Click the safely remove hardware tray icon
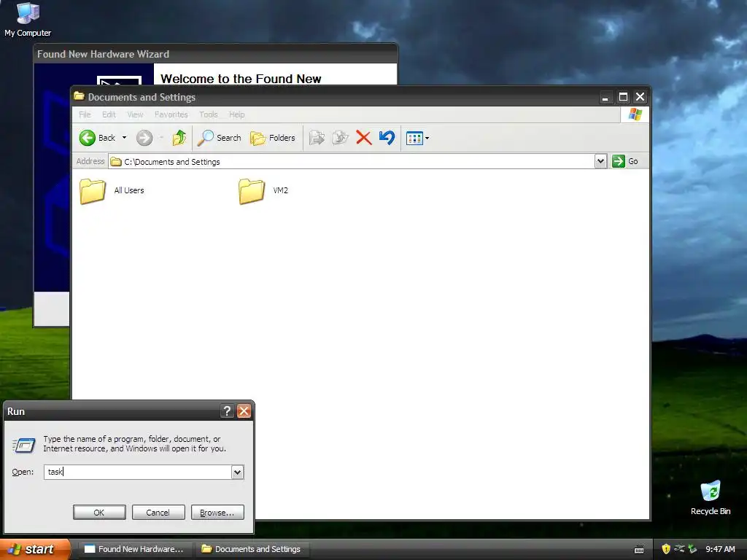The height and width of the screenshot is (560, 747). 693,549
